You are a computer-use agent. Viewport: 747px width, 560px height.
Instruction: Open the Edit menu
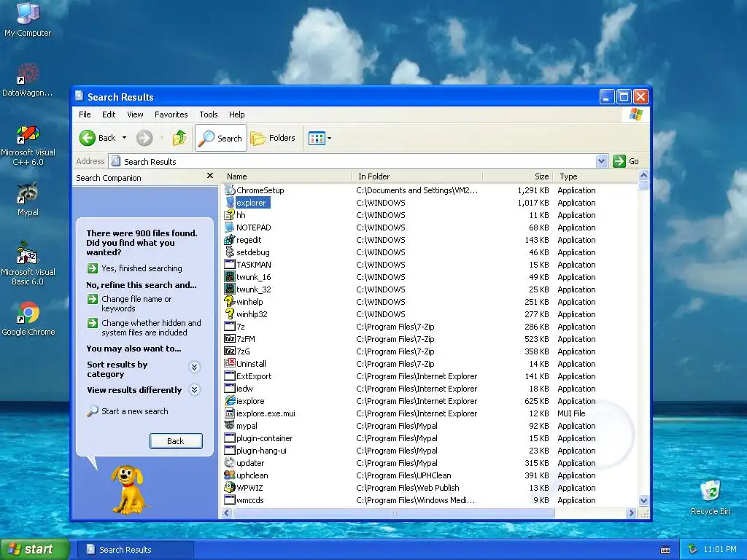click(109, 114)
